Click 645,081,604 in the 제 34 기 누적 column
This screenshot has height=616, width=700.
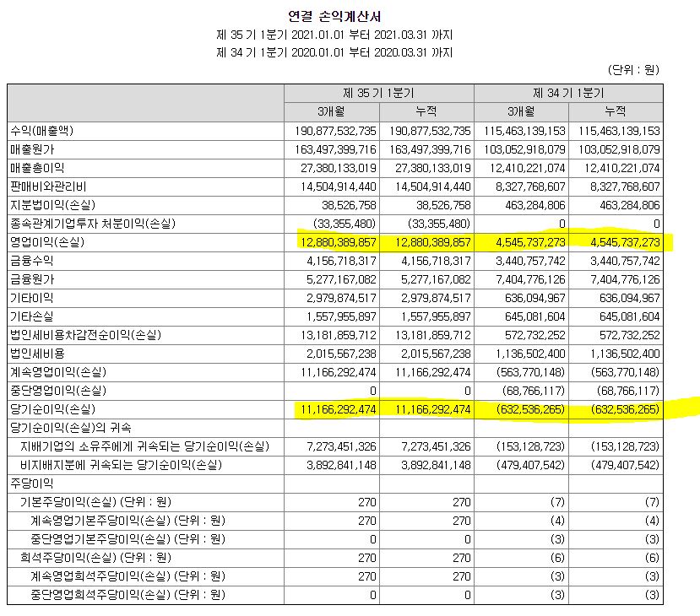click(x=630, y=317)
